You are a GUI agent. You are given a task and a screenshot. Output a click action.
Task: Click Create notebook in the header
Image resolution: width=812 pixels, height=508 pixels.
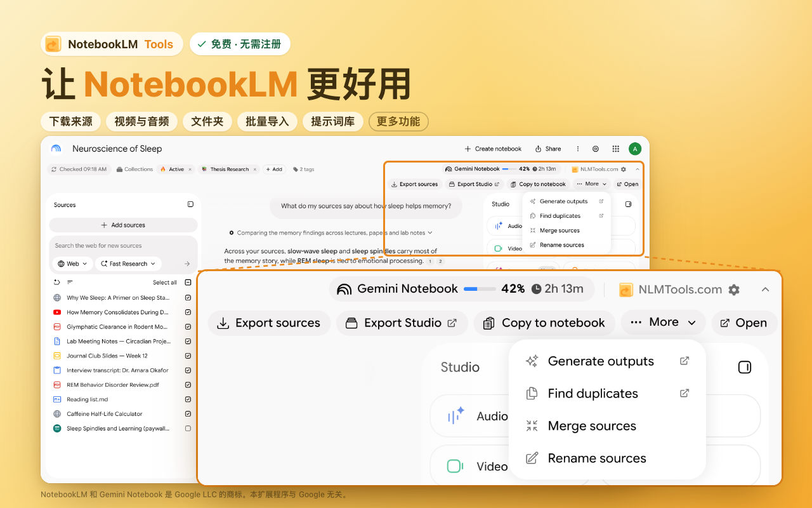pos(493,149)
